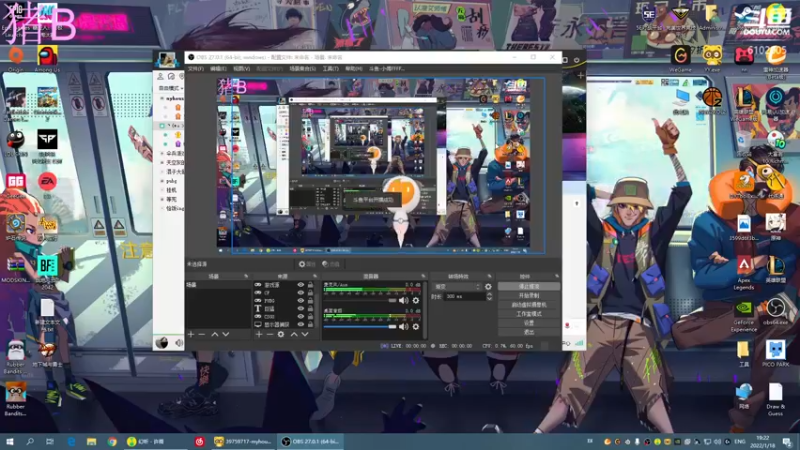Screen dimensions: 800x450
Task: Click the start virtual camera button
Action: 529,305
